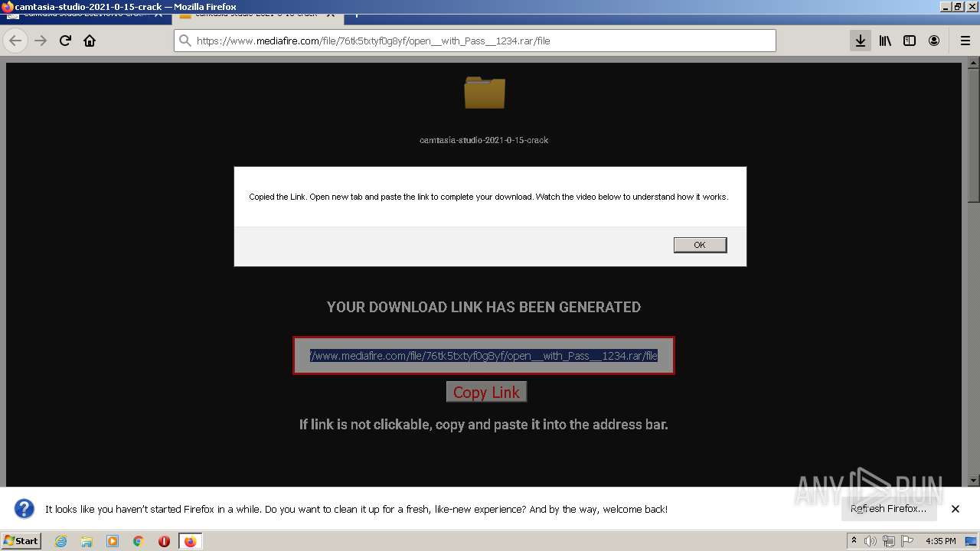Click the 'If link is not clickable' instruction text
This screenshot has width=980, height=551.
[484, 424]
